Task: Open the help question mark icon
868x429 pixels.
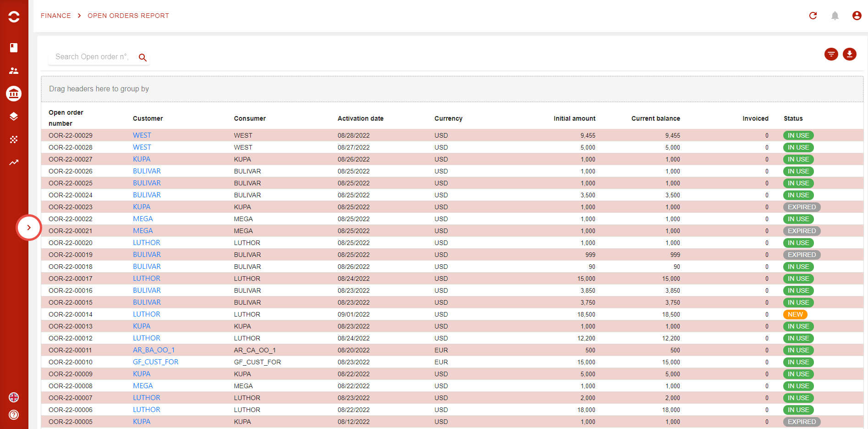Action: click(x=14, y=415)
